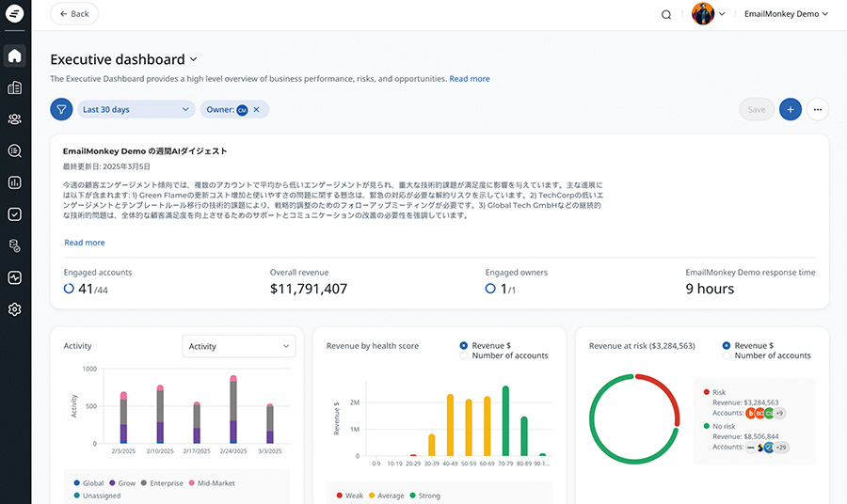
Task: Toggle Average legend in health score chart
Action: pyautogui.click(x=386, y=496)
